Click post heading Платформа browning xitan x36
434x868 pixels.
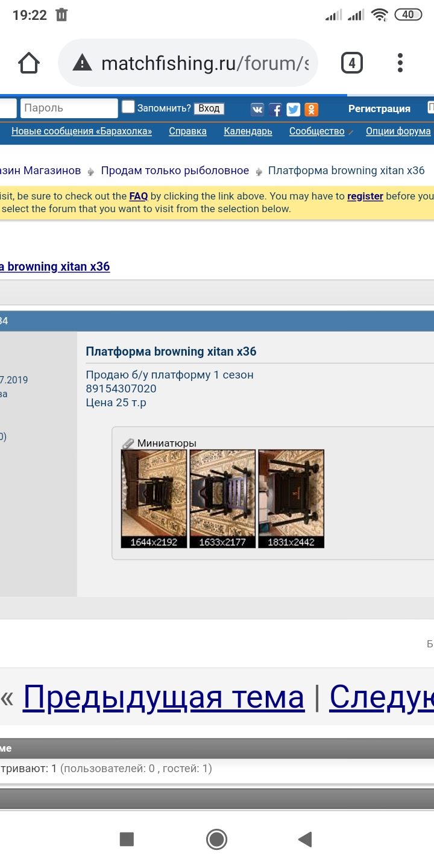click(171, 351)
